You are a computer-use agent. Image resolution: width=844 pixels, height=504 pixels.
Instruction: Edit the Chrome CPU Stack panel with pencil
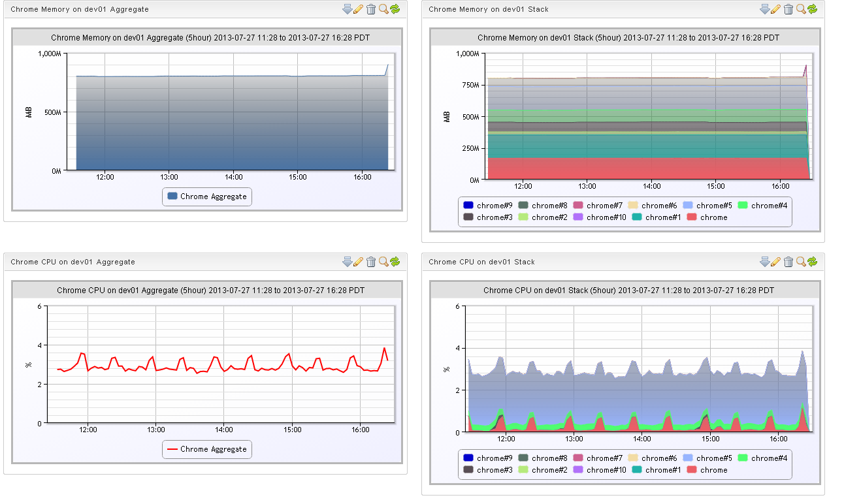click(776, 261)
